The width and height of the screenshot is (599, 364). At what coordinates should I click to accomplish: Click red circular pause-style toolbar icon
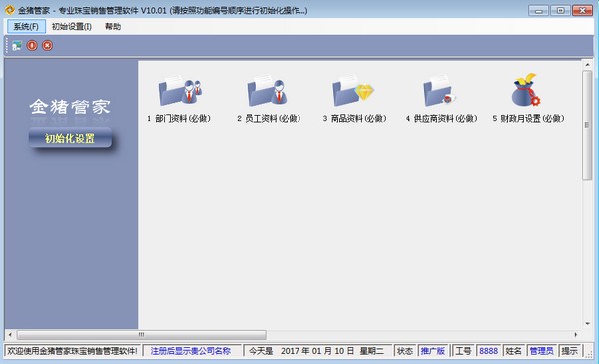(32, 46)
